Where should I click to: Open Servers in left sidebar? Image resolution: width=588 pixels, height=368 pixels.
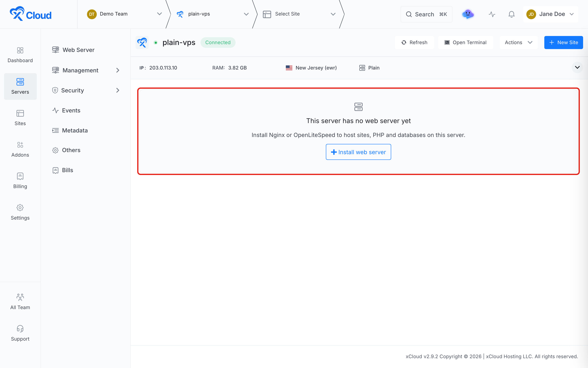(x=20, y=86)
